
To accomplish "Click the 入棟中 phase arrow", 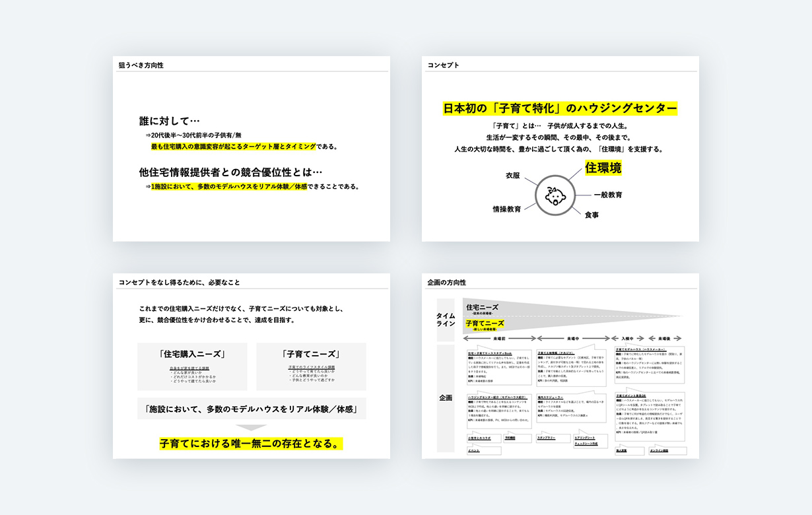I will pyautogui.click(x=628, y=338).
